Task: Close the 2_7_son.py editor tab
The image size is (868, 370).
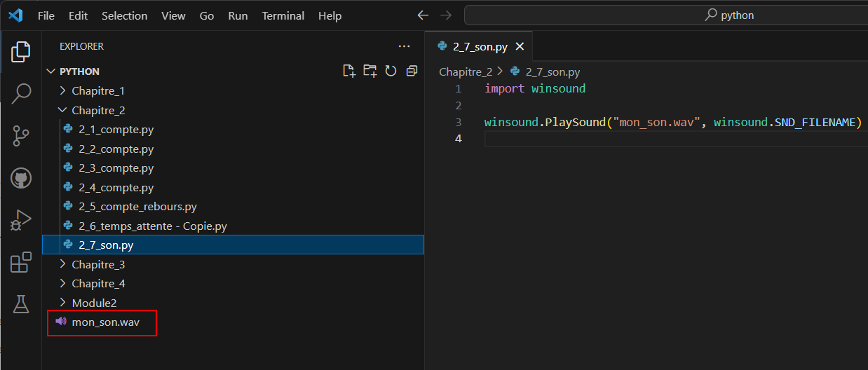Action: pos(520,47)
